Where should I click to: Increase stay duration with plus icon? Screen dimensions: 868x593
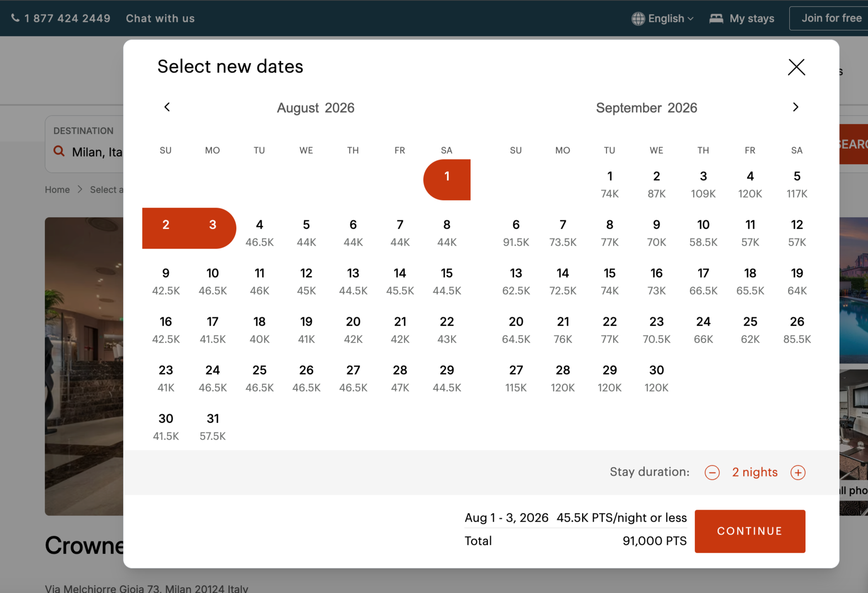click(798, 472)
